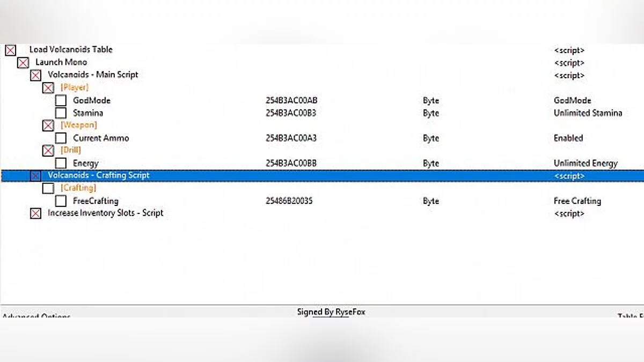Click the Signed By RyseFox label

pyautogui.click(x=331, y=312)
